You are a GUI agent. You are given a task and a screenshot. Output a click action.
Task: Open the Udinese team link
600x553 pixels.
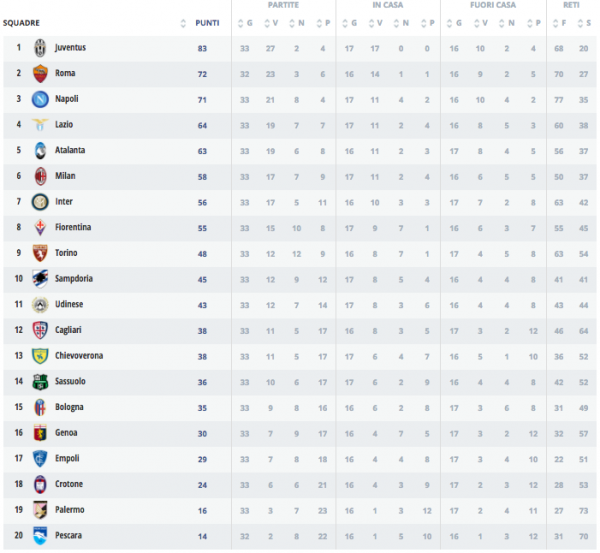(70, 304)
